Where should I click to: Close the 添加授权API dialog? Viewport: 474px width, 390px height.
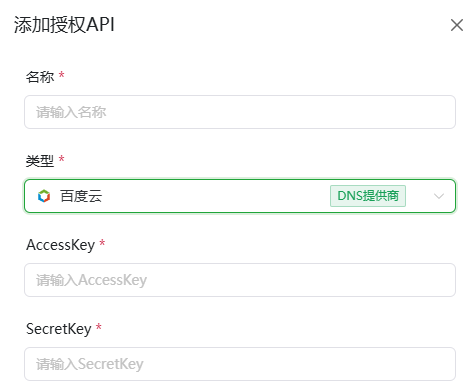coord(457,25)
